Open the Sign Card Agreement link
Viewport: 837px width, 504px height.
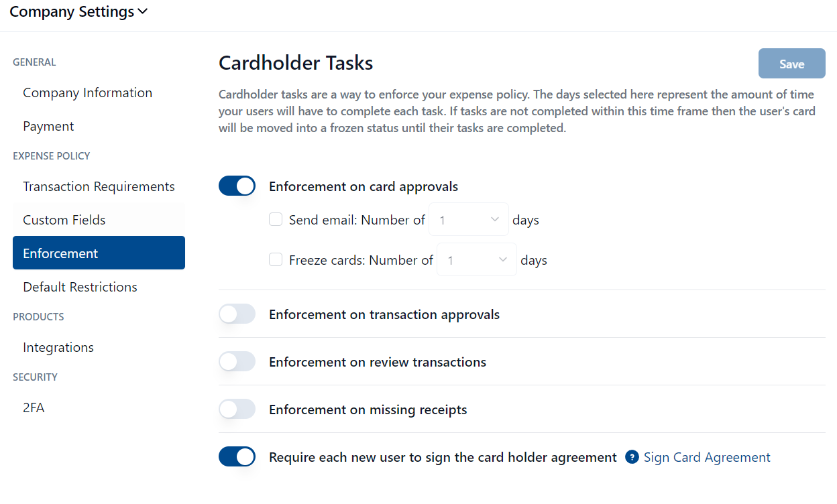[x=707, y=457]
